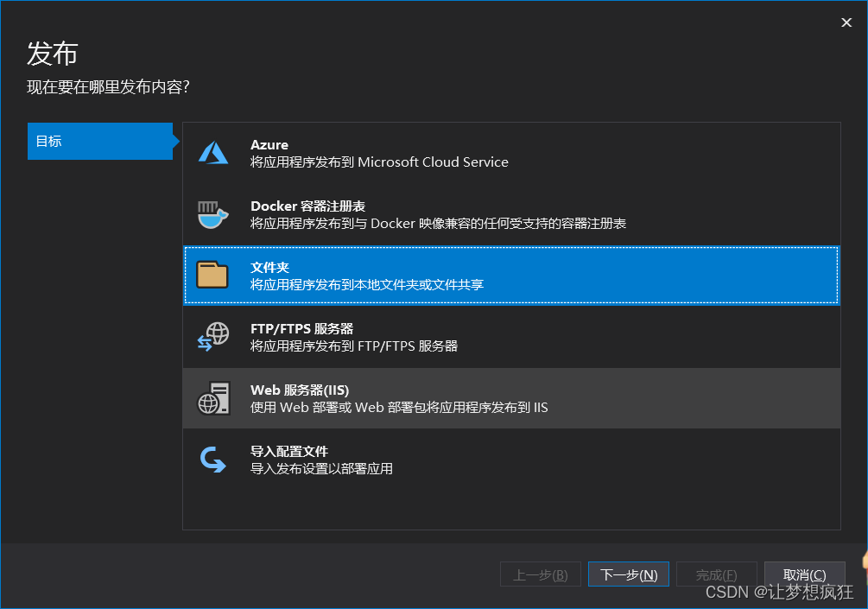Click description 导入发布设置以部署应用

coord(321,469)
